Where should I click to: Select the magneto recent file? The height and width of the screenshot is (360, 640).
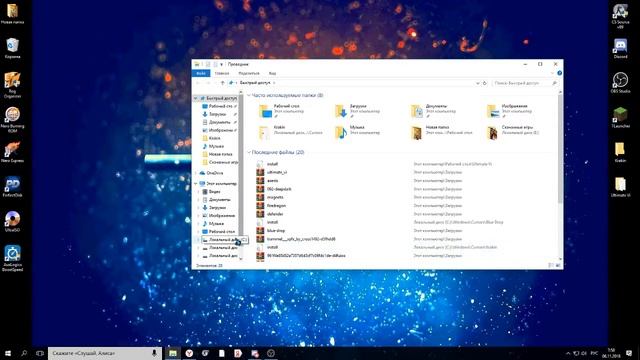[x=275, y=197]
